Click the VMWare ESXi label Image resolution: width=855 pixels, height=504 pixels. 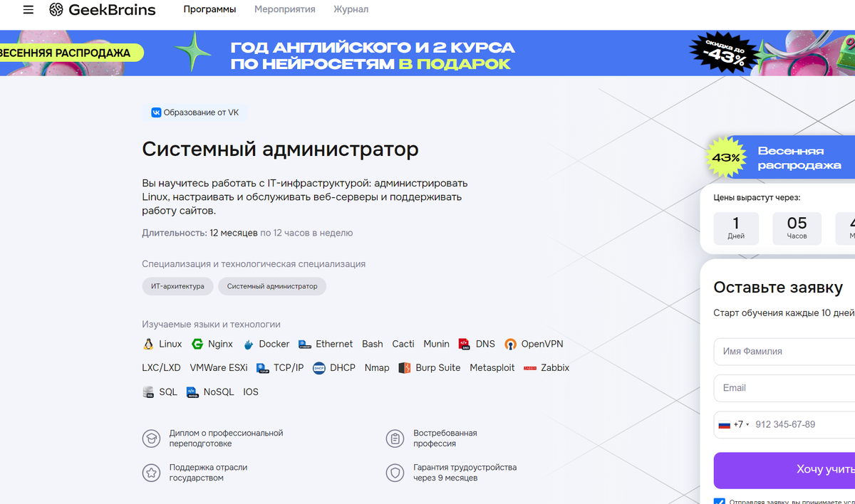pos(219,368)
